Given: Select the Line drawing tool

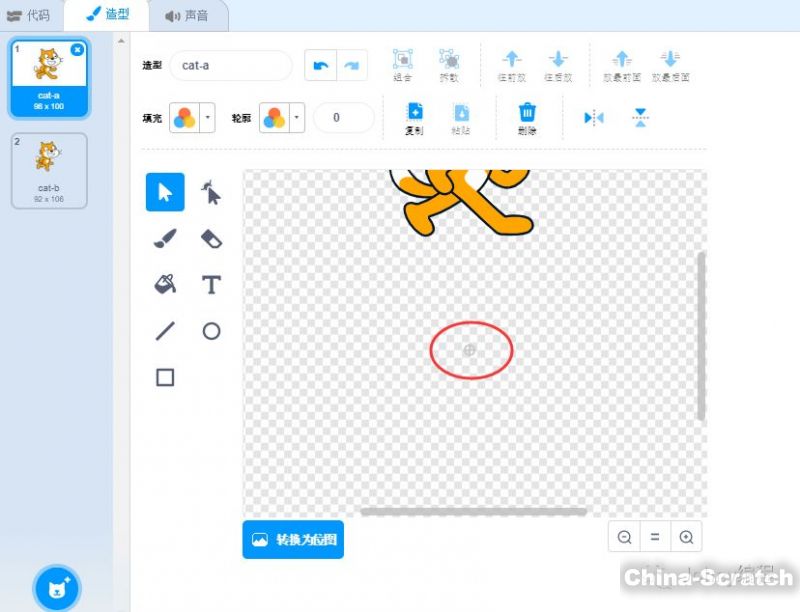Looking at the screenshot, I should click(x=165, y=331).
